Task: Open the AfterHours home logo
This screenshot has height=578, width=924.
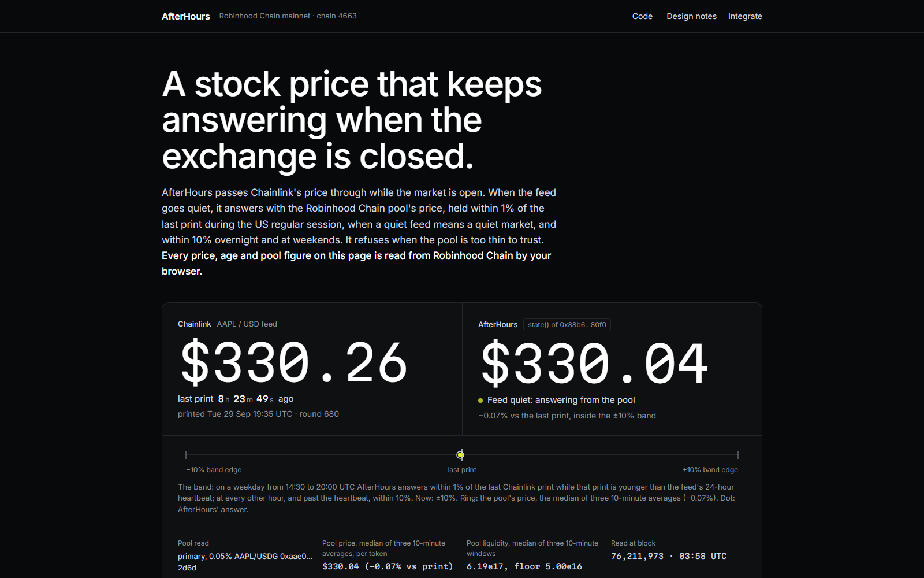Action: [185, 16]
